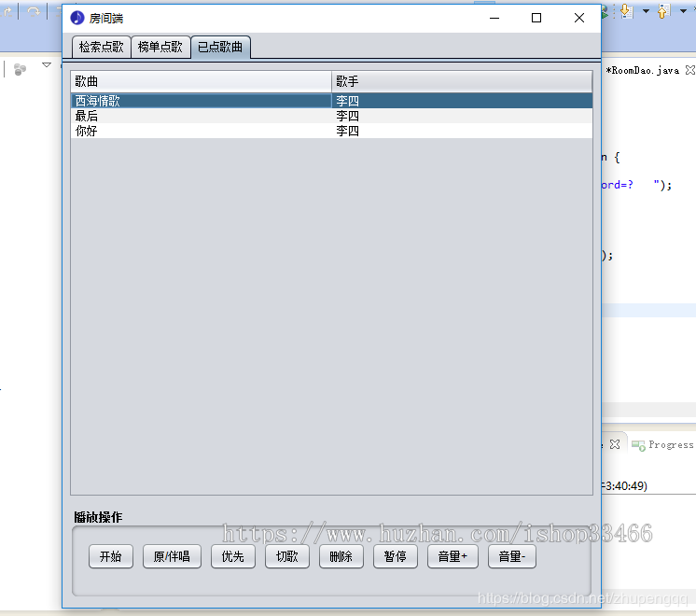Viewport: 696px width, 616px height.
Task: Close the 房间端 window
Action: pos(578,18)
